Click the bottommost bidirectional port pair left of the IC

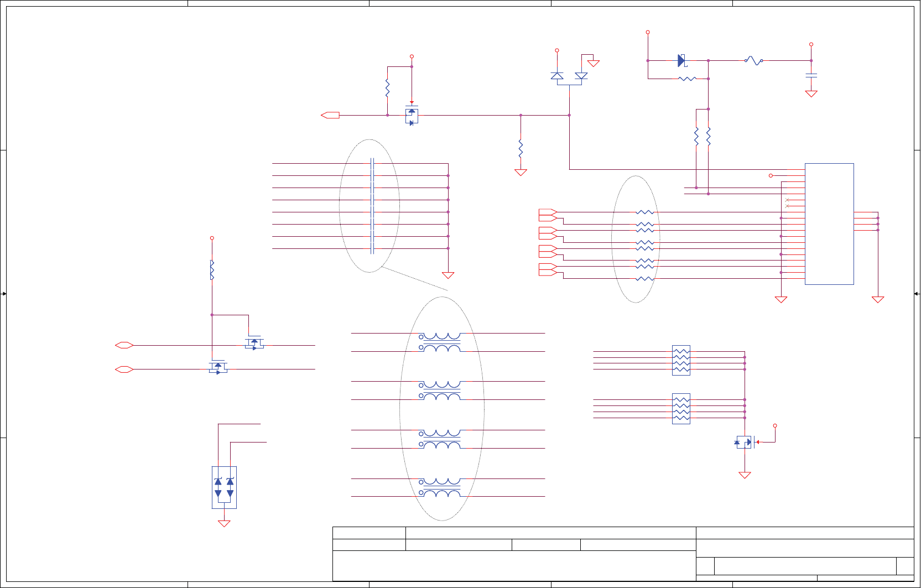coord(548,270)
